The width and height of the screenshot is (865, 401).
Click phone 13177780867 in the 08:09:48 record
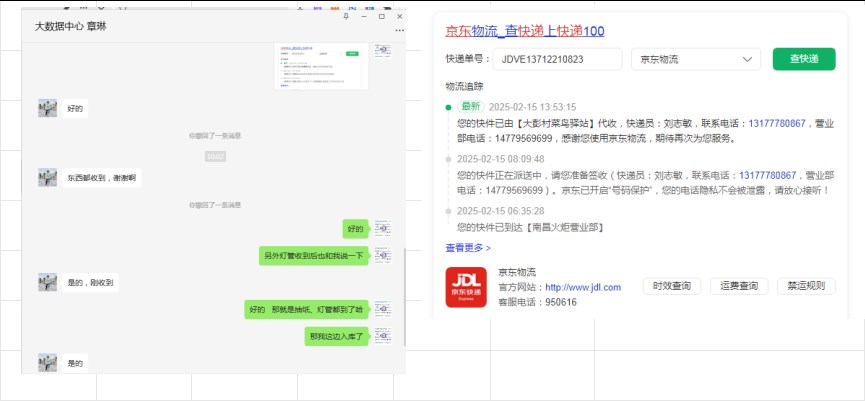(x=768, y=175)
